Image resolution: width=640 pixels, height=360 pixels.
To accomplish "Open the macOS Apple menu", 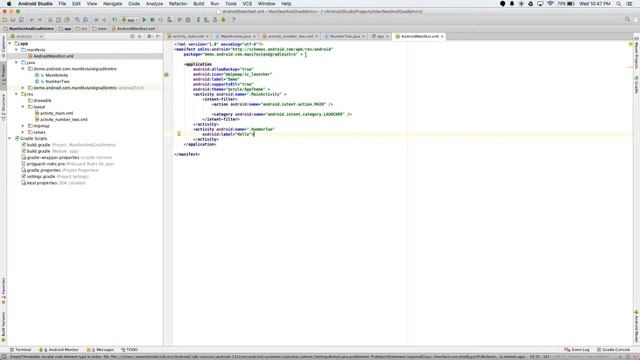I will (9, 4).
